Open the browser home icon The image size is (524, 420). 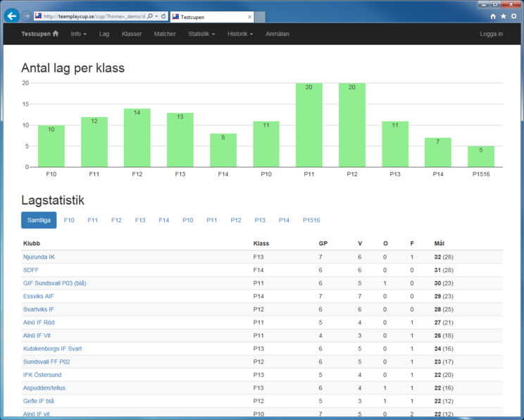[493, 16]
